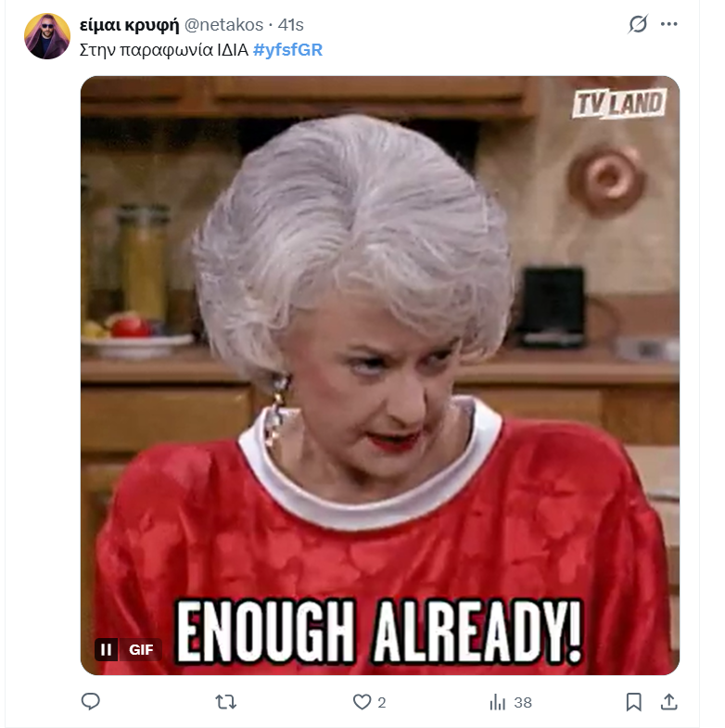Click the Grok circle-slash icon
This screenshot has width=725, height=728.
638,24
